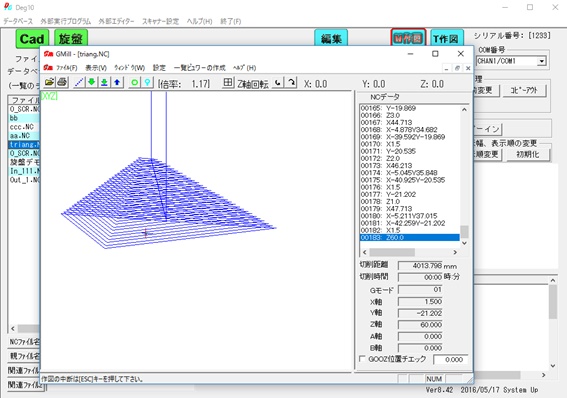567x398 pixels.
Task: Select ccc.NC in Deg10 file list
Action: coord(24,127)
